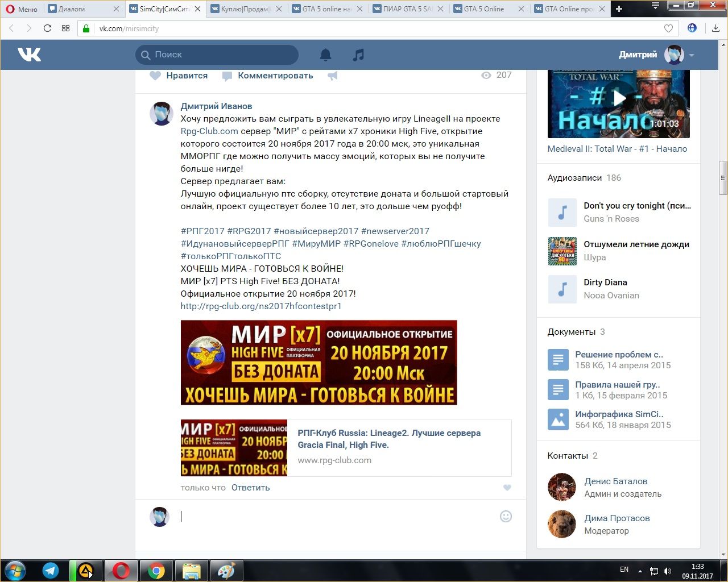Viewport: 728px width, 582px height.
Task: Open Opera tab menu dropdown
Action: coord(655,6)
